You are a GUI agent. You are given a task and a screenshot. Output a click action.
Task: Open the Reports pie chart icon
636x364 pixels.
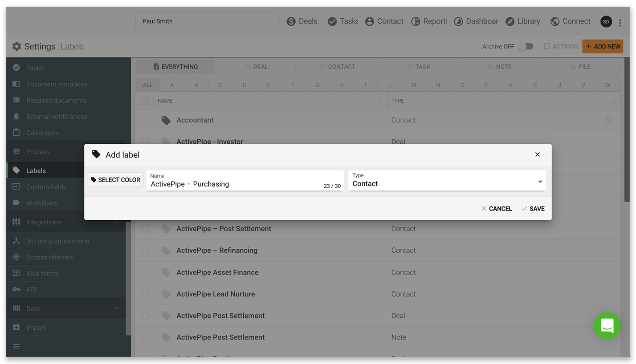(x=416, y=21)
